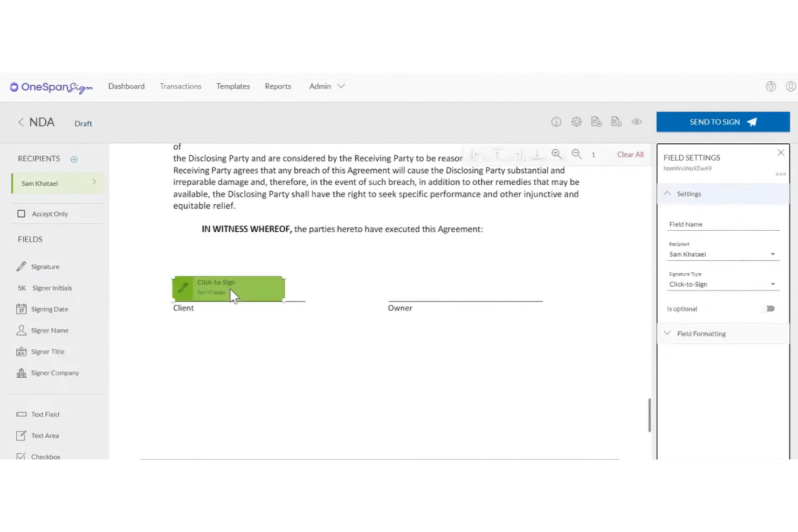The image size is (798, 532).
Task: Select the Text Area field tool
Action: tap(45, 436)
